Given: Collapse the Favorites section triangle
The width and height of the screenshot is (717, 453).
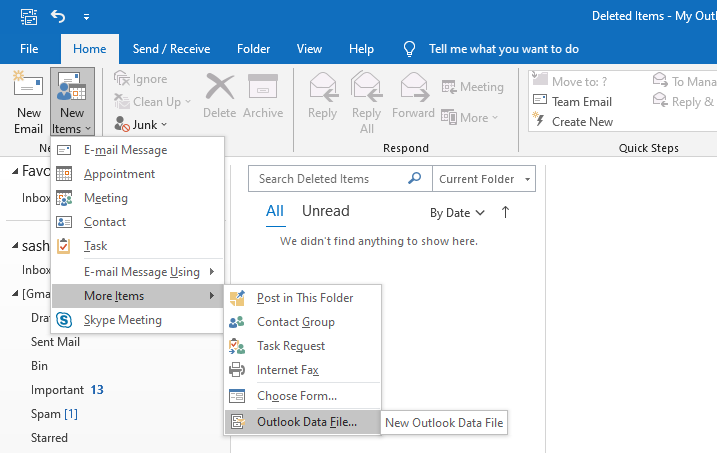Looking at the screenshot, I should [15, 171].
